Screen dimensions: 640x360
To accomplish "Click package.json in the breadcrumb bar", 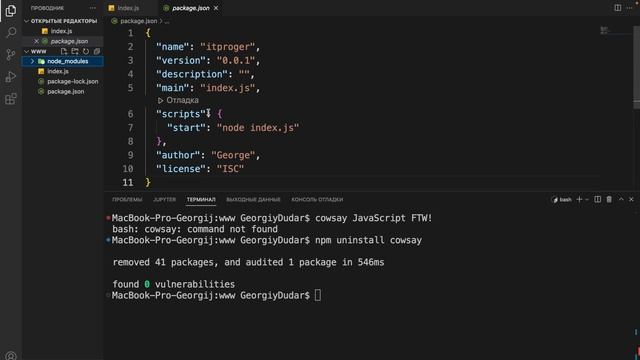I will point(138,21).
